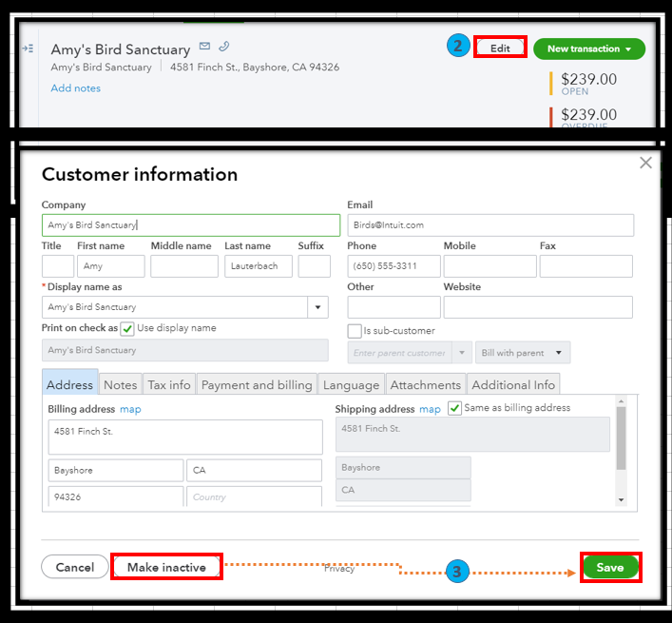Open the Payment and billing tab

point(257,384)
